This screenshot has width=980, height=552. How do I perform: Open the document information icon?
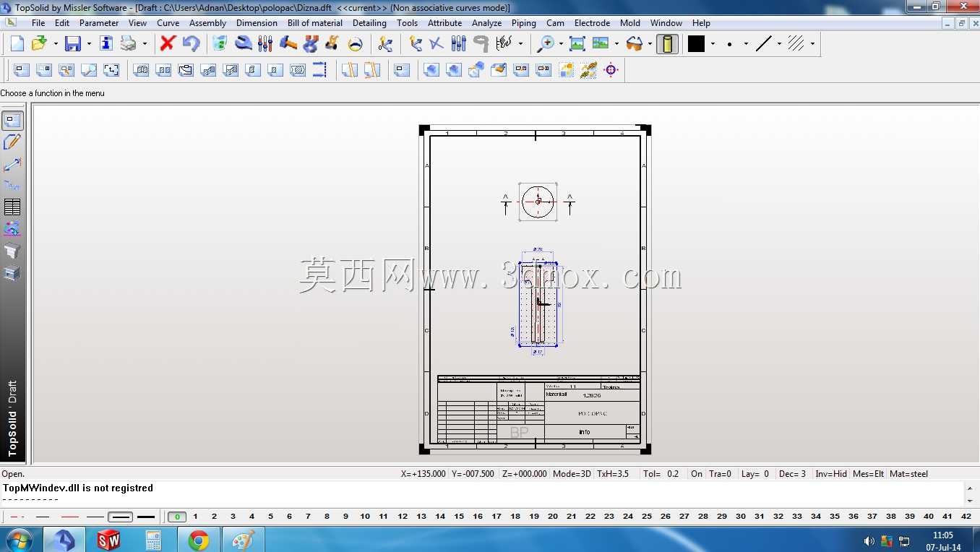[106, 44]
